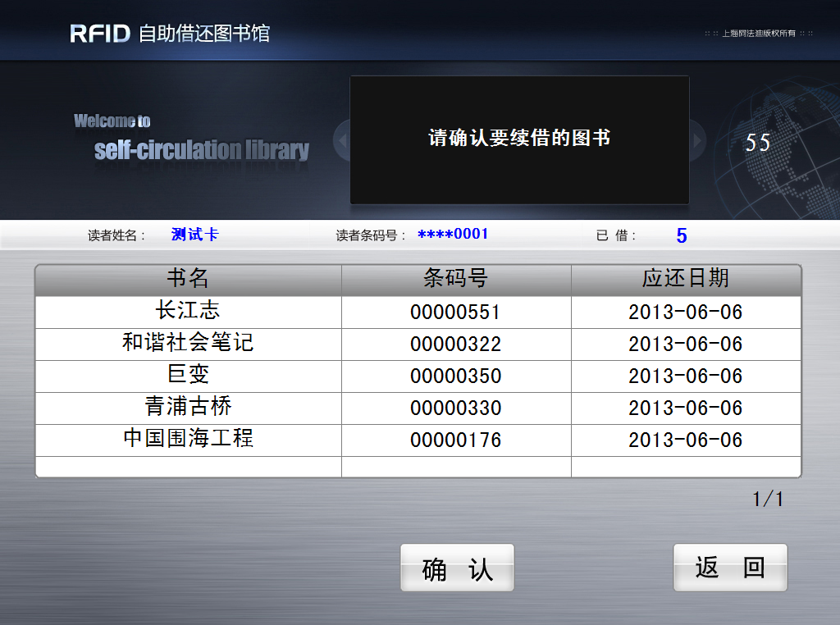Screen dimensions: 840x625
Task: Expand the 应还日期 column header
Action: point(687,280)
